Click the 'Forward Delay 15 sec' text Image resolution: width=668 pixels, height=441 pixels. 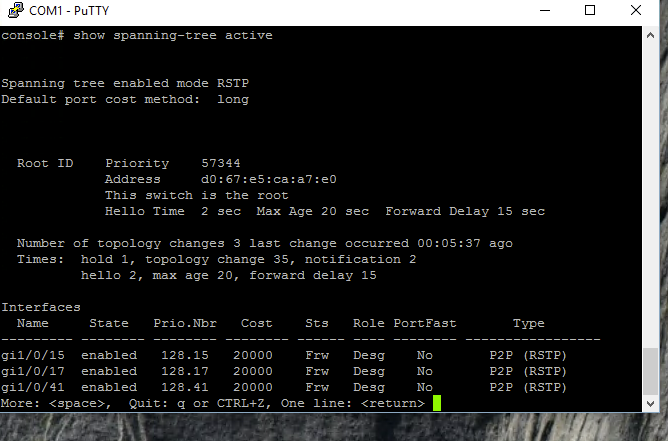(465, 211)
